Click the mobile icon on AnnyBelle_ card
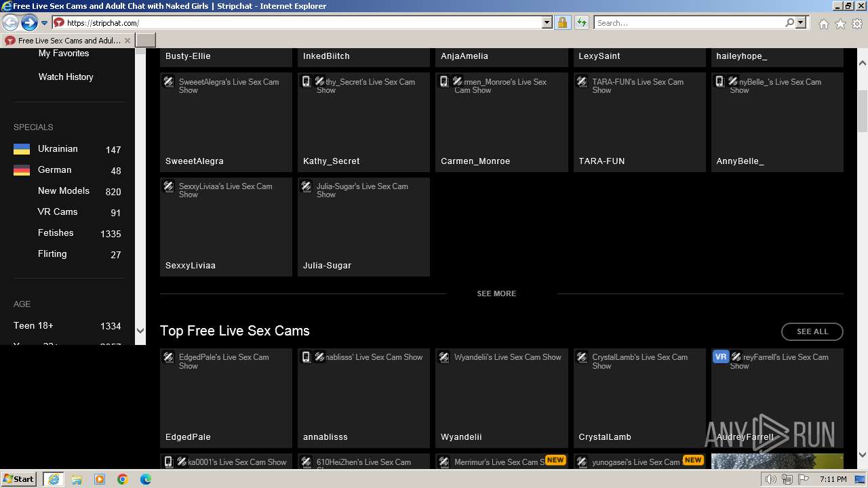The image size is (868, 488). (x=720, y=81)
